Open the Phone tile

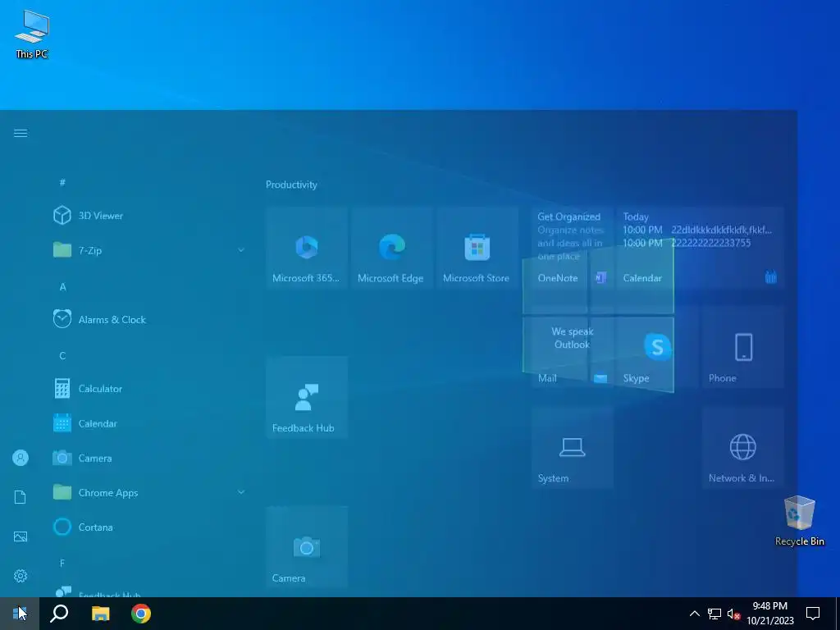743,348
